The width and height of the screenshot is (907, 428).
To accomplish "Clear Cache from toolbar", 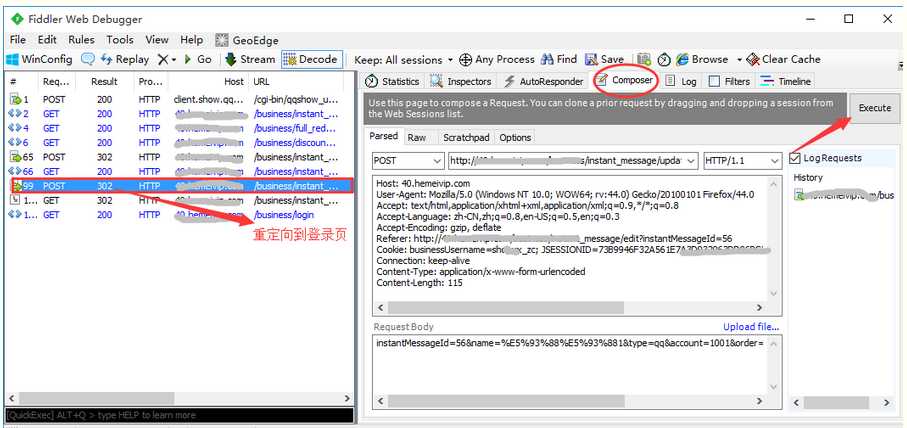I will point(783,59).
